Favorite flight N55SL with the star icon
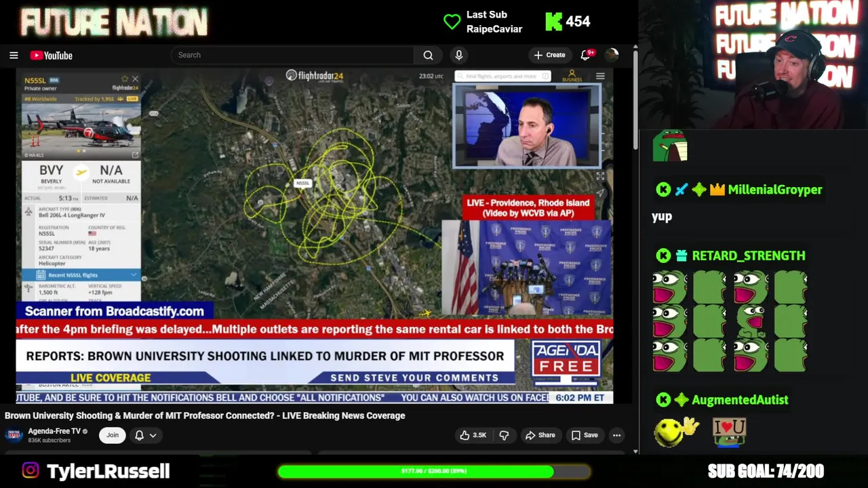 125,79
